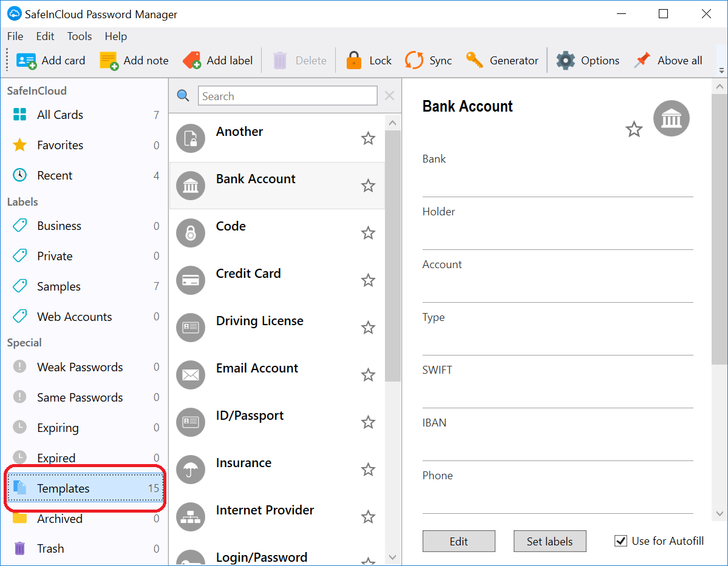The width and height of the screenshot is (728, 566).
Task: Open the Edit menu
Action: 45,36
